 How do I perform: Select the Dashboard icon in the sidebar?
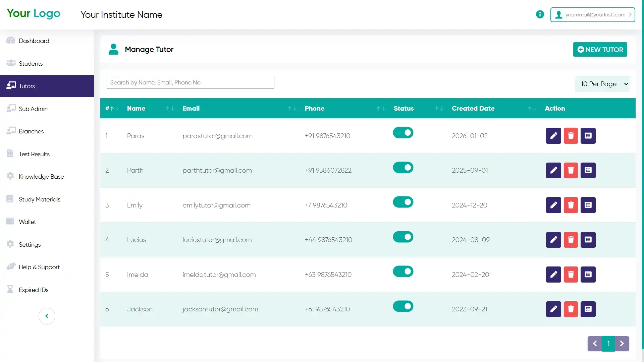tap(11, 40)
